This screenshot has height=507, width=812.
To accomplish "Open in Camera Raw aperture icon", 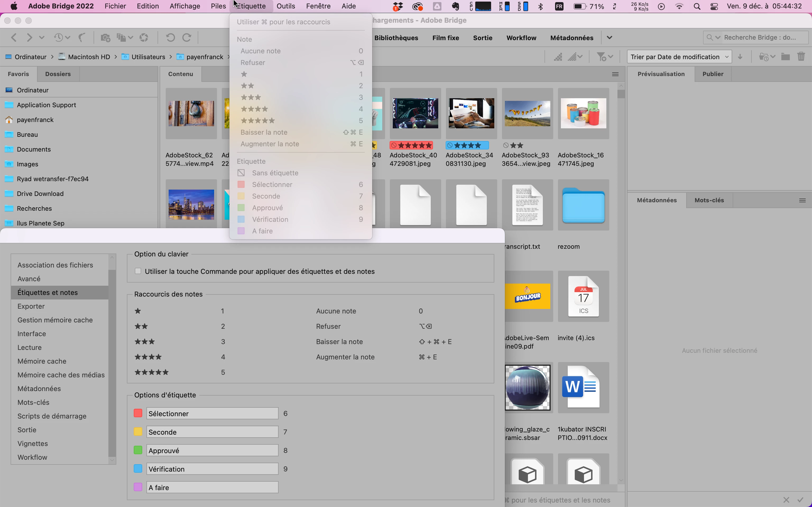I will [x=144, y=37].
